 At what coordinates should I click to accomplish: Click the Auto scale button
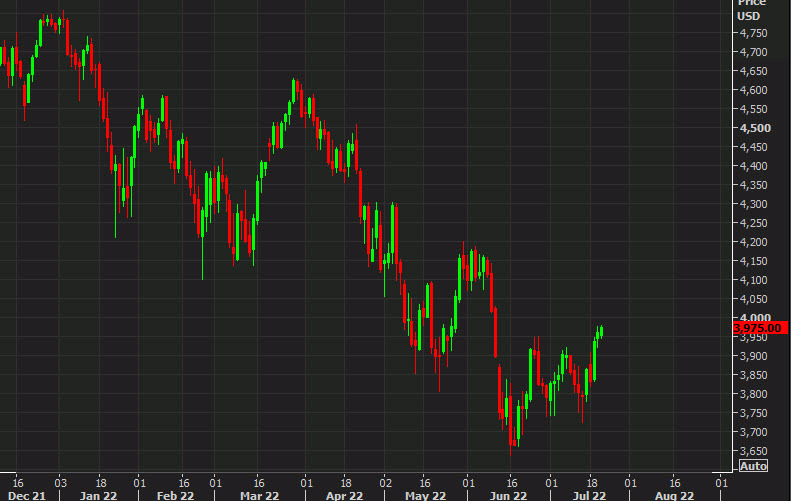pos(753,466)
